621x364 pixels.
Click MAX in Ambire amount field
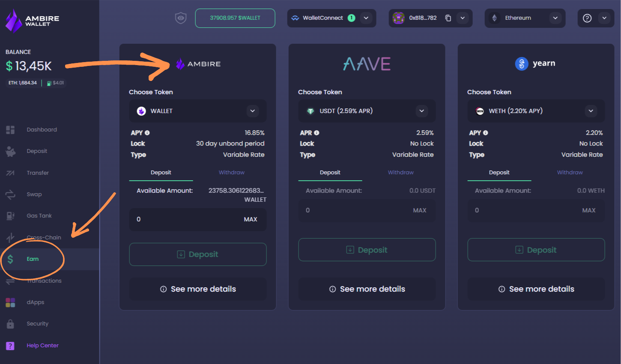click(x=251, y=219)
